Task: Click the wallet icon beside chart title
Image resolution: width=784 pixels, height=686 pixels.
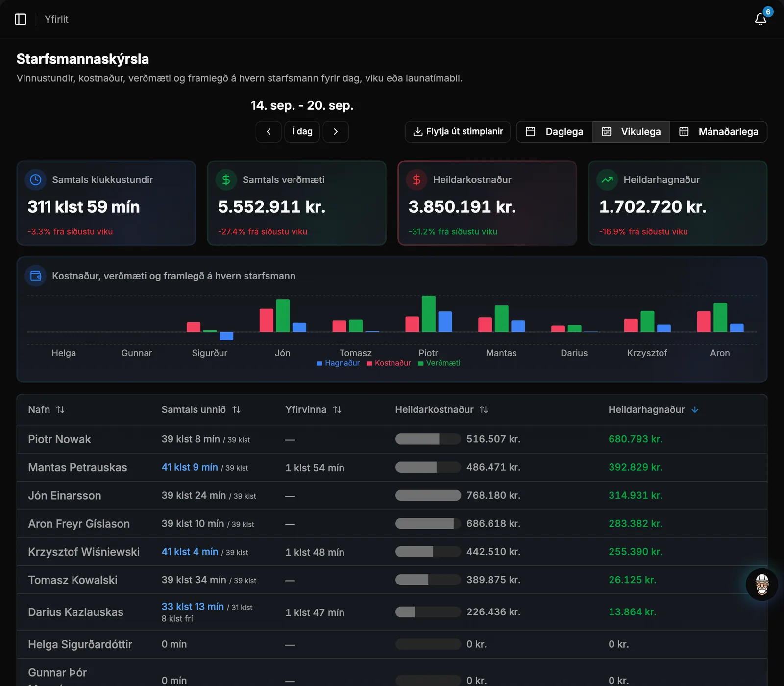Action: coord(36,276)
